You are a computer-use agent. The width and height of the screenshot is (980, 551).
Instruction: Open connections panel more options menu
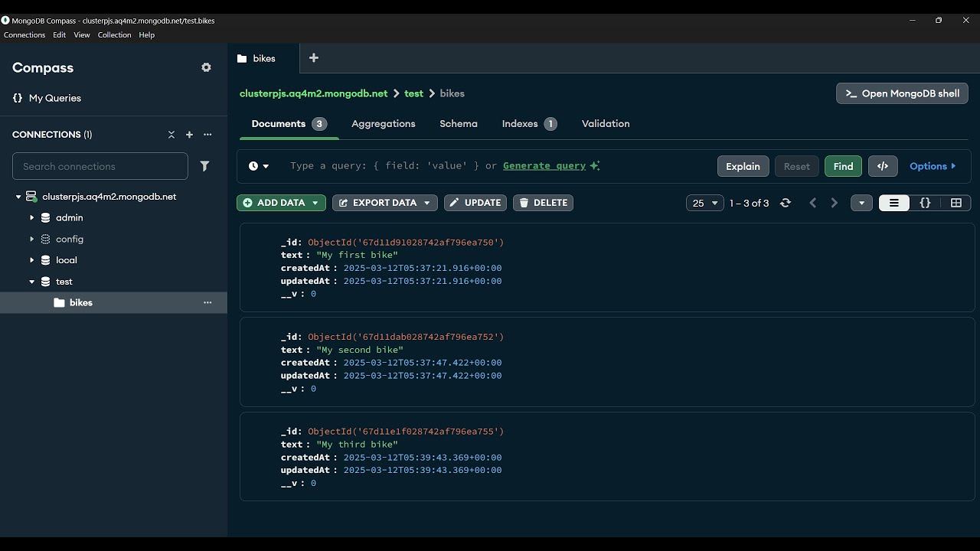pyautogui.click(x=207, y=135)
